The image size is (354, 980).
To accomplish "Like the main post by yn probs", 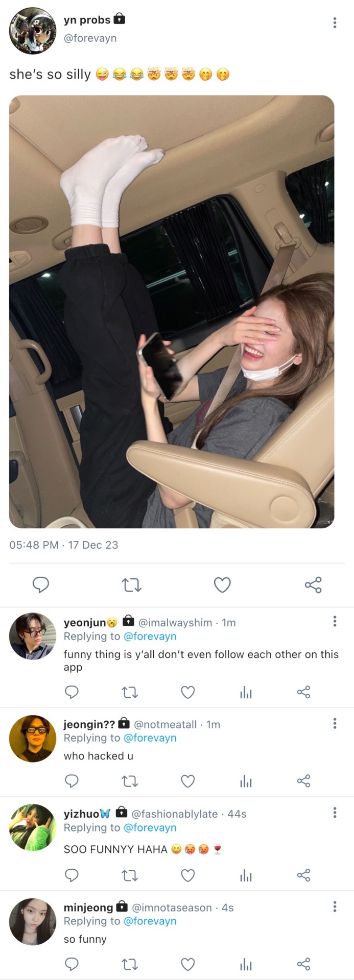I will click(222, 585).
